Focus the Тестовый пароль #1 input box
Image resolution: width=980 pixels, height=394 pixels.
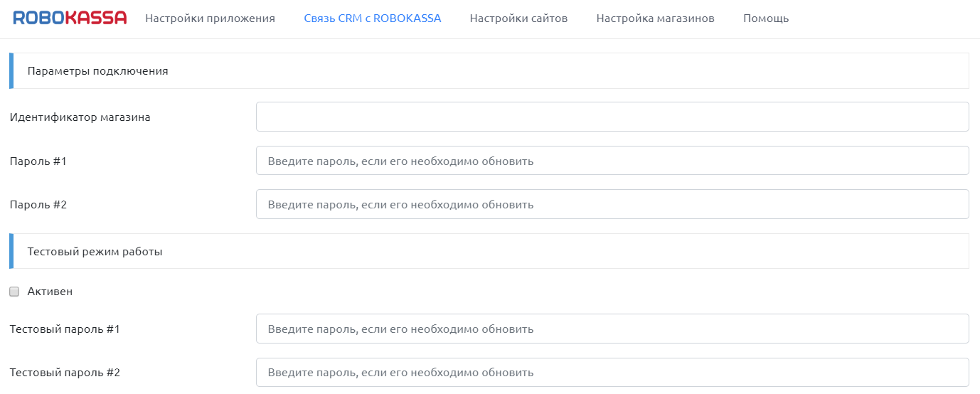tap(612, 329)
